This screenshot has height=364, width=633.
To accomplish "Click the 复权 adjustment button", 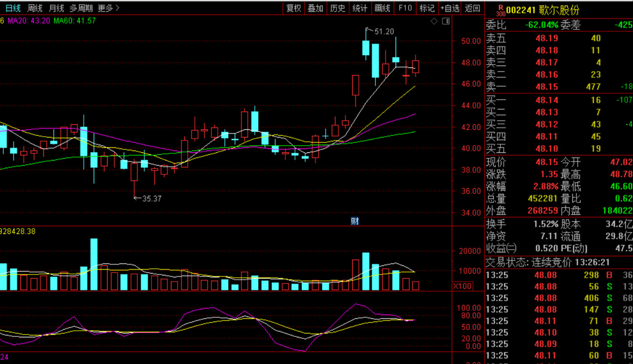I will 294,8.
